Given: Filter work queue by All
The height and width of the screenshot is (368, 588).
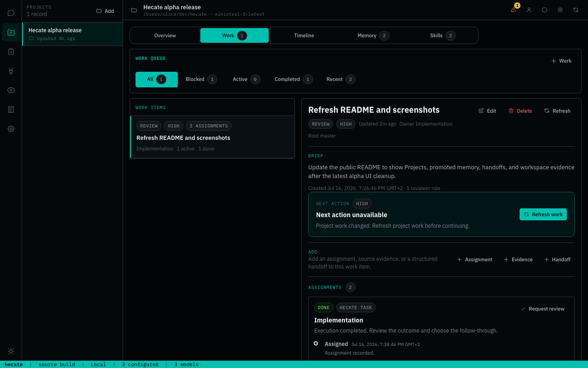Looking at the screenshot, I should coord(157,80).
